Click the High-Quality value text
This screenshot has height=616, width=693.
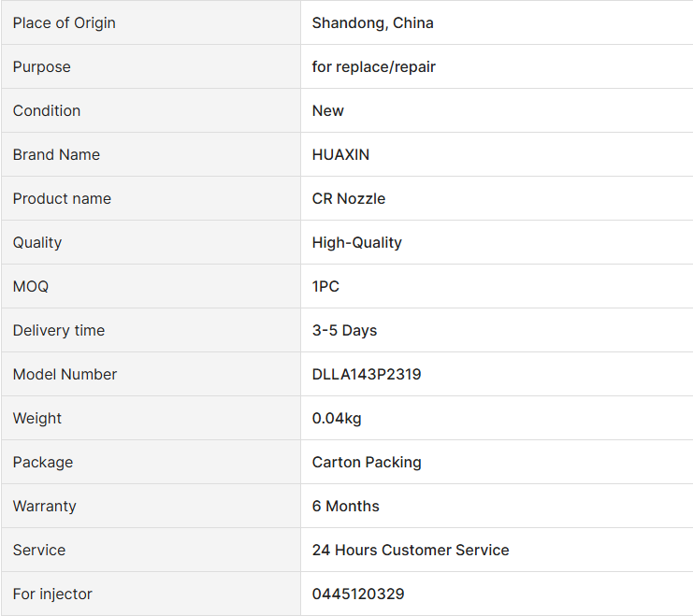[x=356, y=243]
